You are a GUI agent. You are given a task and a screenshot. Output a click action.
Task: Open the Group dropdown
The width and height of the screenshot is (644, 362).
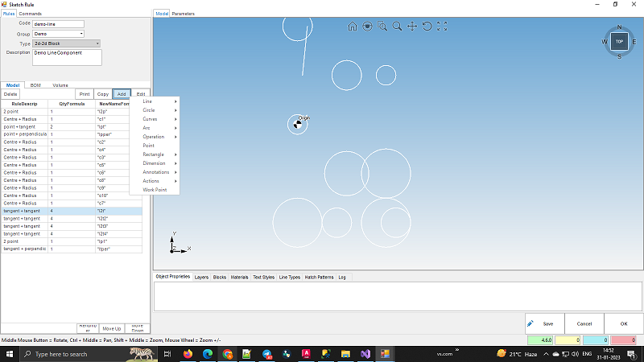click(x=58, y=34)
